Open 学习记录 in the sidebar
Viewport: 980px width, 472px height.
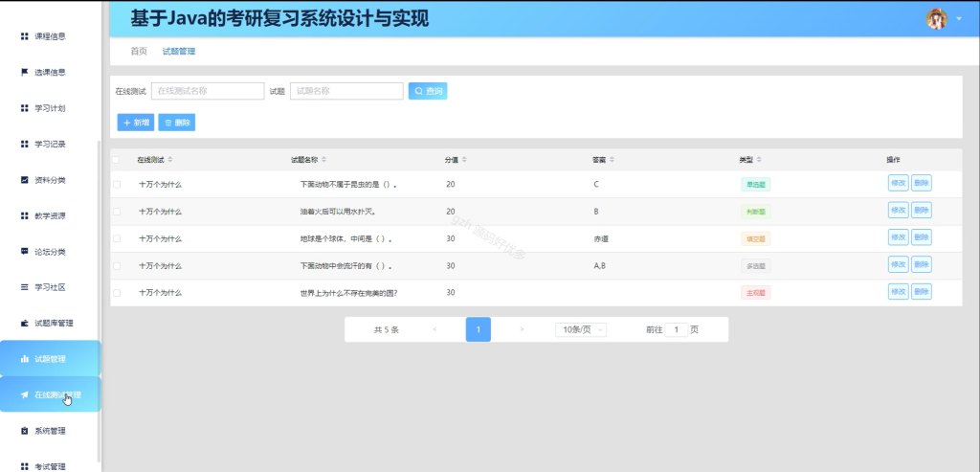pos(50,144)
